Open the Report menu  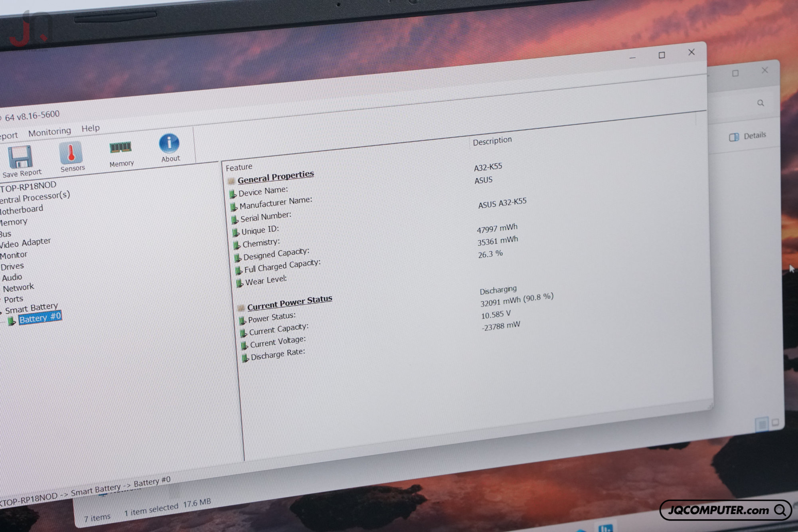click(8, 136)
